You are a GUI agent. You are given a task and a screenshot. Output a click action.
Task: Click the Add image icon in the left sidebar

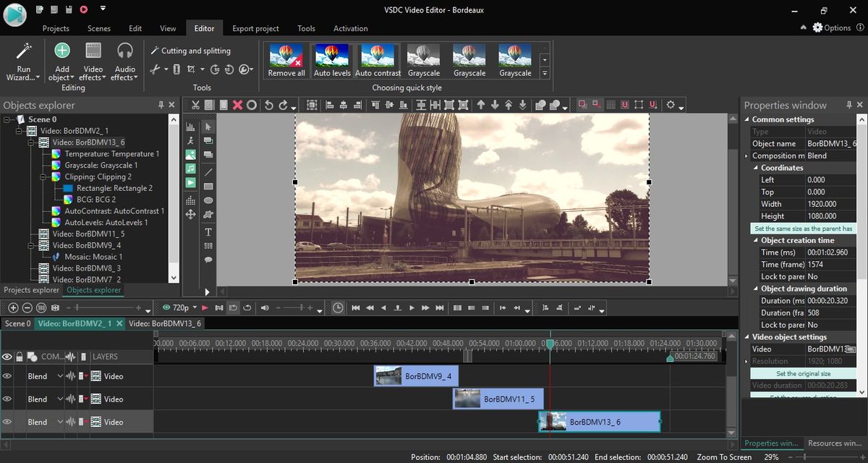click(x=191, y=153)
